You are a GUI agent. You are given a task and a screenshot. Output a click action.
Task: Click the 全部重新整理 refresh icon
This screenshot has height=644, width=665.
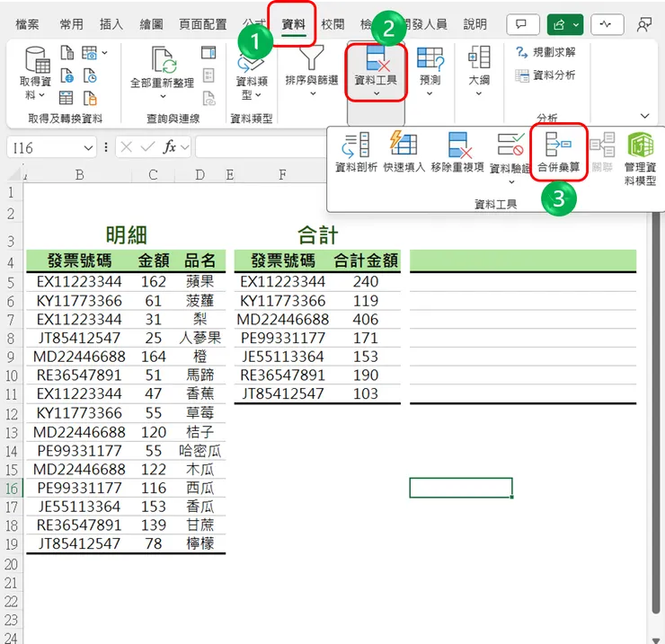coord(164,60)
